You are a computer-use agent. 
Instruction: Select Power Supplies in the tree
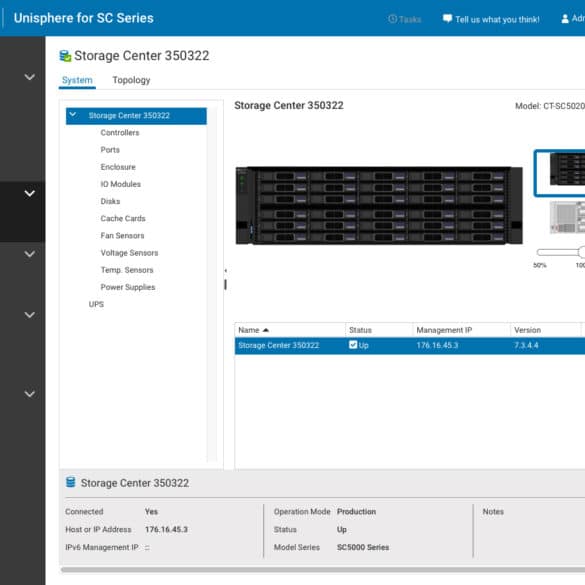(128, 287)
